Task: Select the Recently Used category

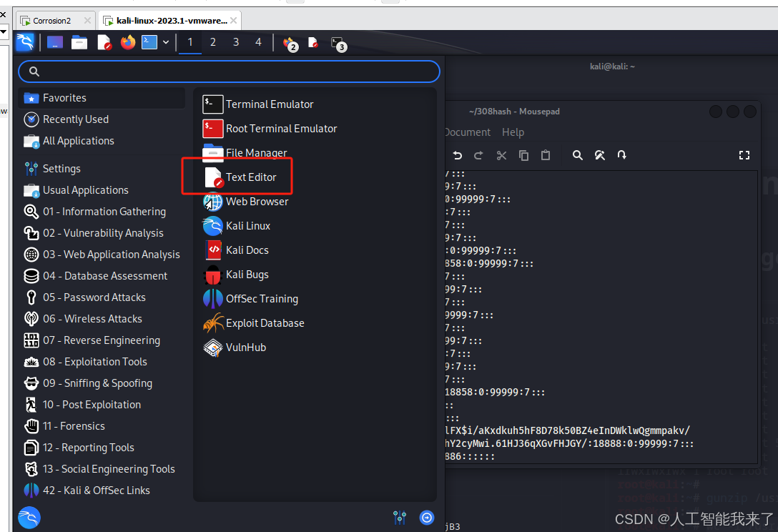Action: (102, 119)
